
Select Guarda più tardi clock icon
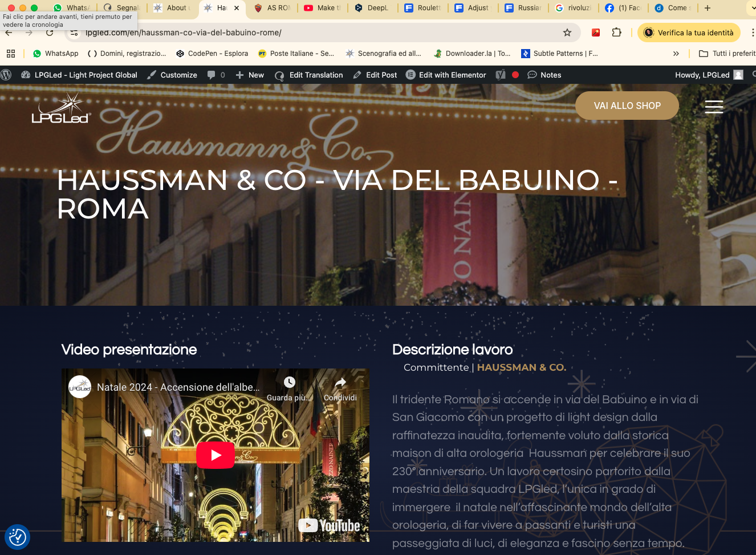coord(290,382)
